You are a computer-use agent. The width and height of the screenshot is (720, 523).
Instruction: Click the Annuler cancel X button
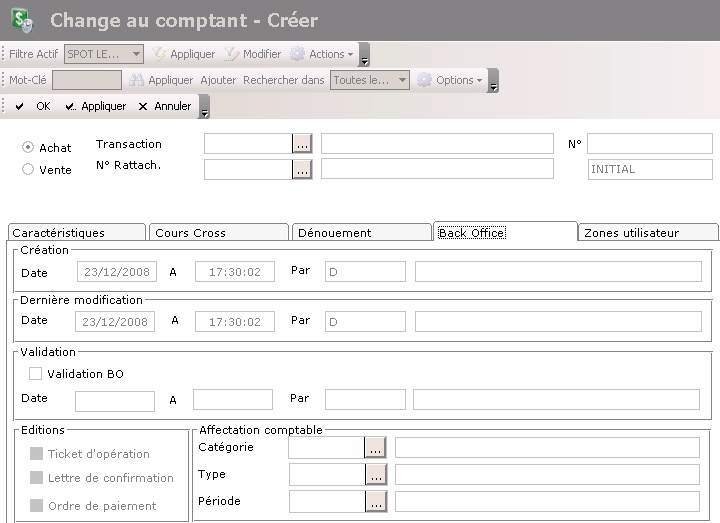tap(164, 106)
